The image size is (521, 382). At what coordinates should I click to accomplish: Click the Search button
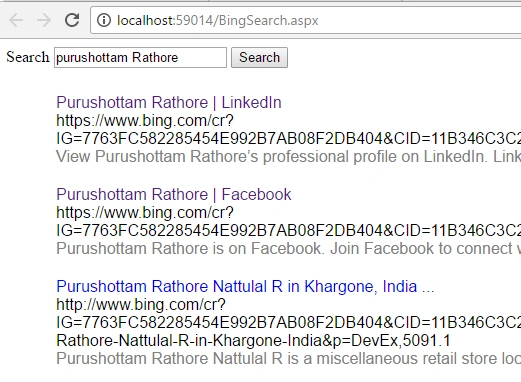[x=259, y=57]
